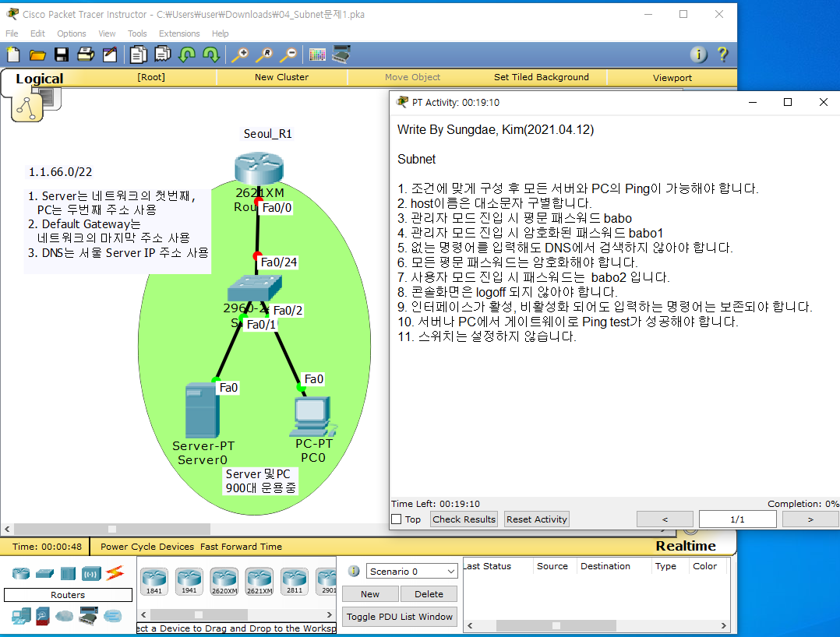Click the network information 'i' icon
The width and height of the screenshot is (840, 637).
pyautogui.click(x=698, y=55)
